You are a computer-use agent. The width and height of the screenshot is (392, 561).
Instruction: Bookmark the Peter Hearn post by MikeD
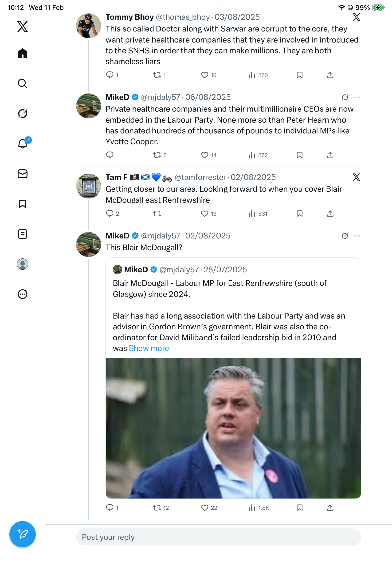[299, 155]
